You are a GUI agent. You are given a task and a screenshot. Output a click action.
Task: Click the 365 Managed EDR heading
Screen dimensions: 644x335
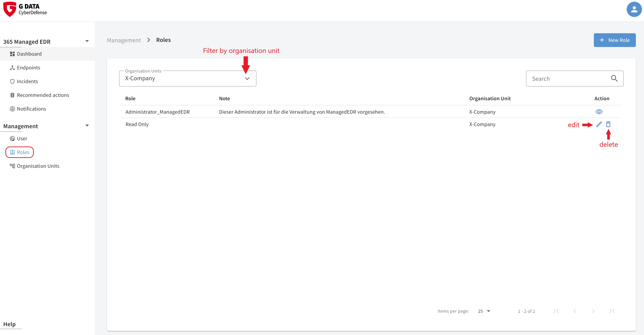(27, 42)
